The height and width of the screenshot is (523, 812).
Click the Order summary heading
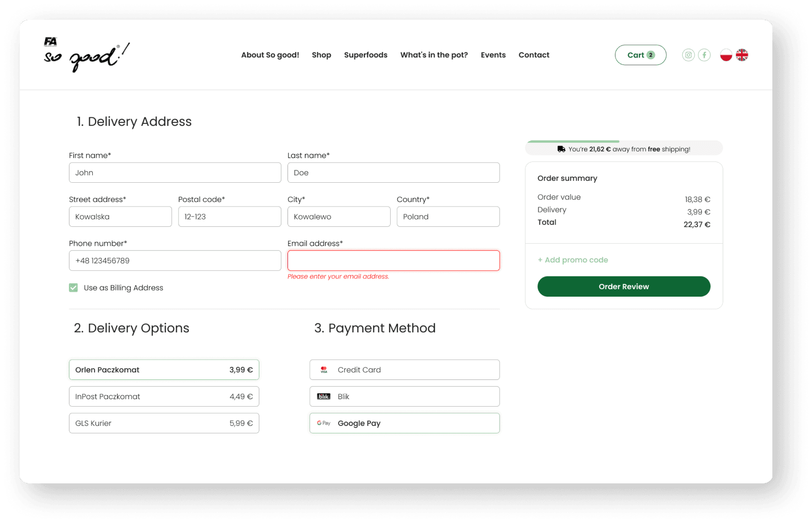coord(567,178)
